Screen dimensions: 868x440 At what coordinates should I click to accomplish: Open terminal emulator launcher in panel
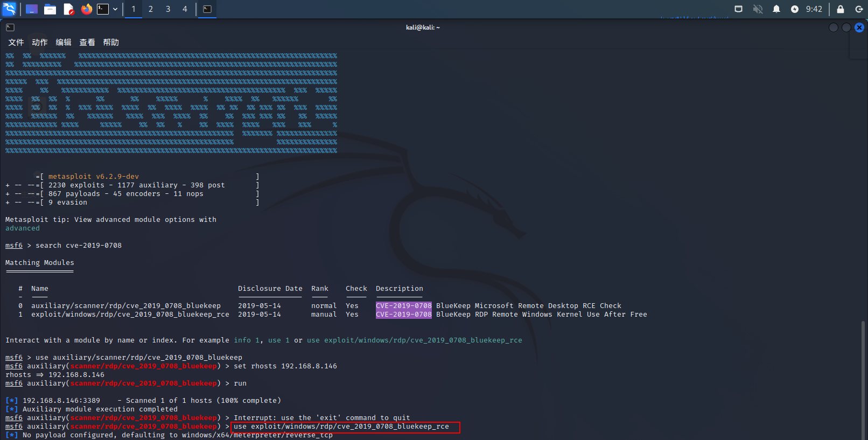coord(103,9)
